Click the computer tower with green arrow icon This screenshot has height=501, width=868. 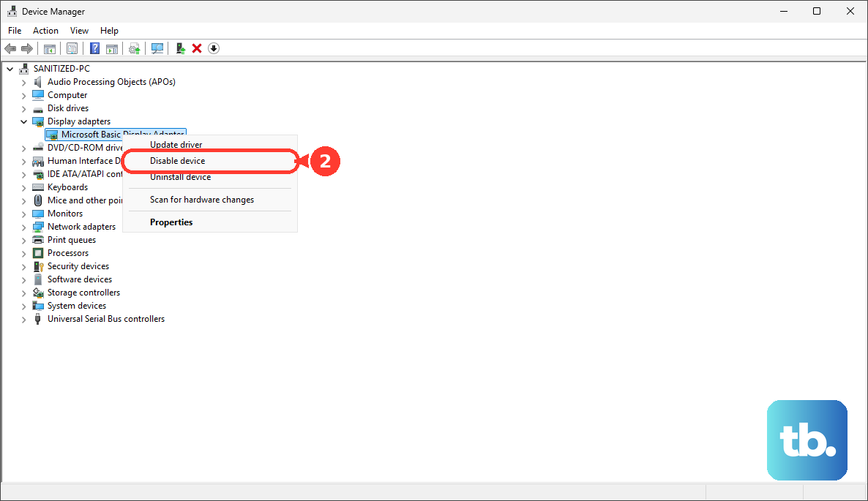pos(181,49)
